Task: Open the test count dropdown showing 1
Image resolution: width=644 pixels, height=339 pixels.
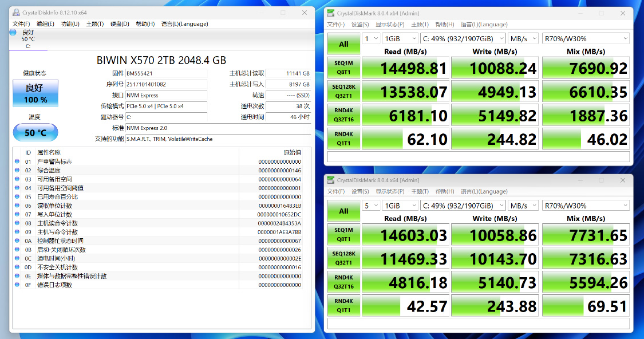Action: pos(370,38)
